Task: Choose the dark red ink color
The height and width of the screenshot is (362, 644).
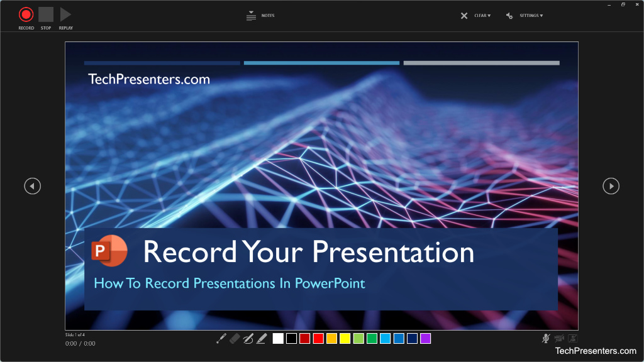Action: [305, 339]
